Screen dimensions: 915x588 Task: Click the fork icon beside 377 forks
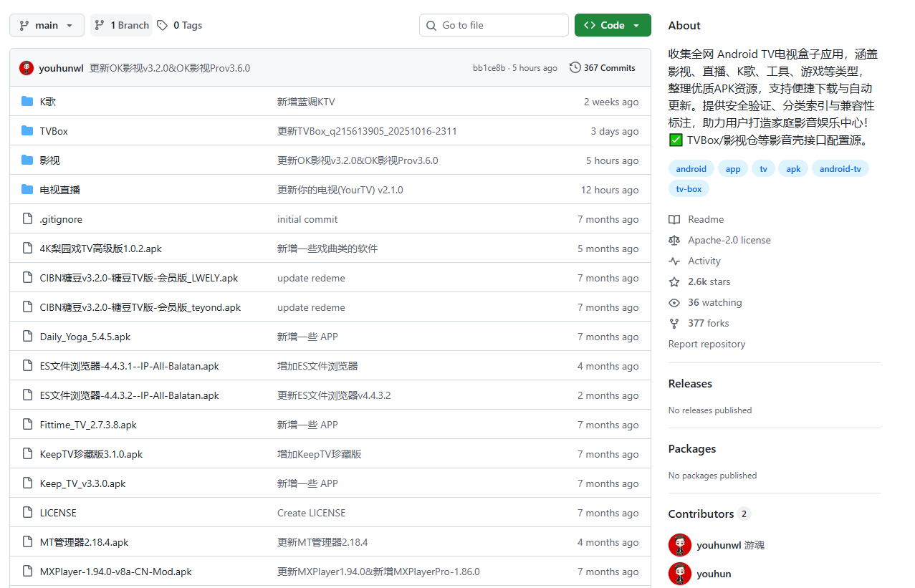[674, 323]
